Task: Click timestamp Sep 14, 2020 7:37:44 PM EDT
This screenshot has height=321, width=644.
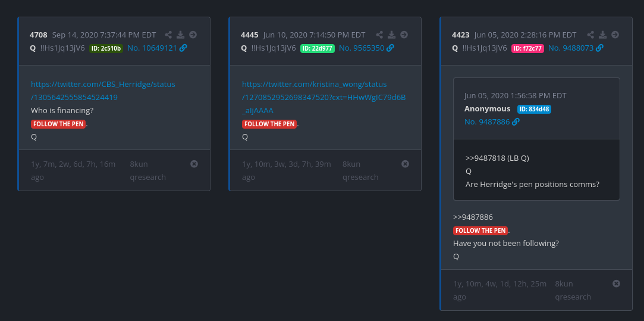Action: (x=103, y=35)
